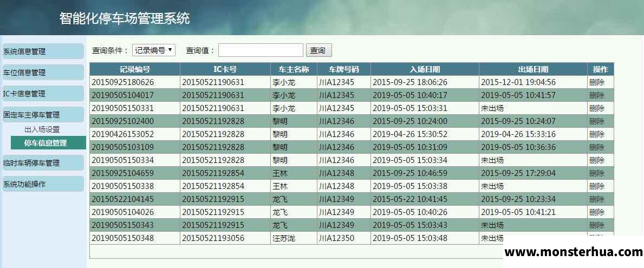Click the IC卡号 column header

coord(225,69)
